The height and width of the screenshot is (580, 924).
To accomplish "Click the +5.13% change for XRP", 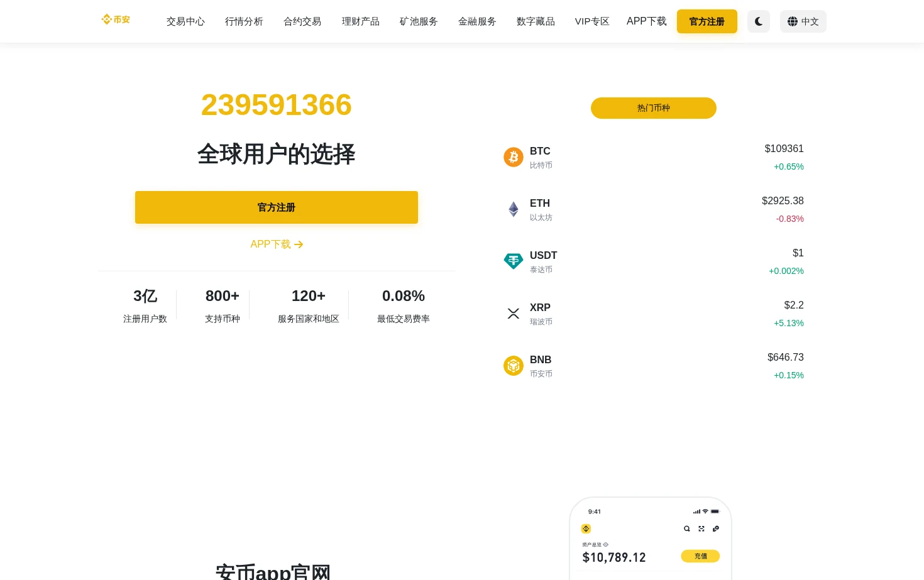I will tap(789, 323).
